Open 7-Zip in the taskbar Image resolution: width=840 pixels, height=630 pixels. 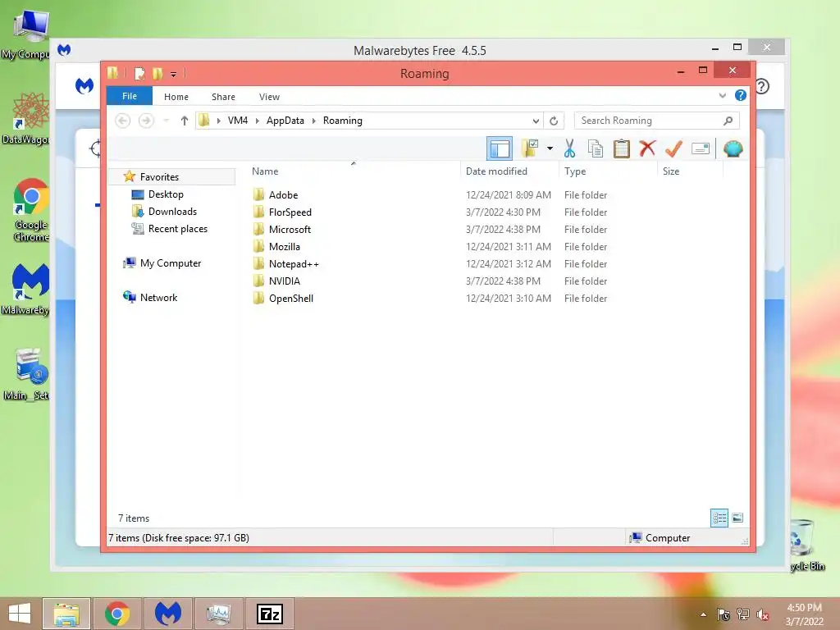269,614
